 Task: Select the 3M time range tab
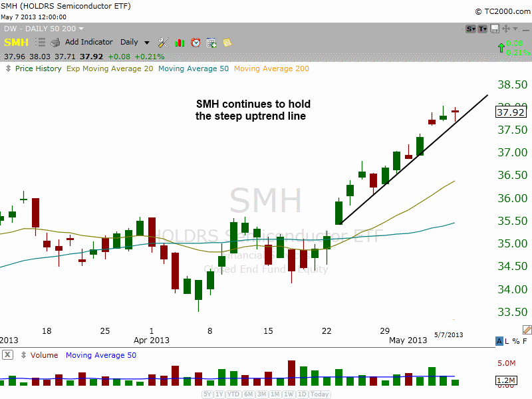[x=261, y=394]
